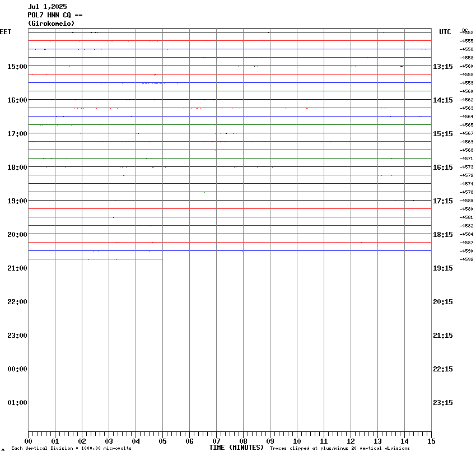
Task: Select minute tick label "01" on x-axis
Action: (x=55, y=441)
